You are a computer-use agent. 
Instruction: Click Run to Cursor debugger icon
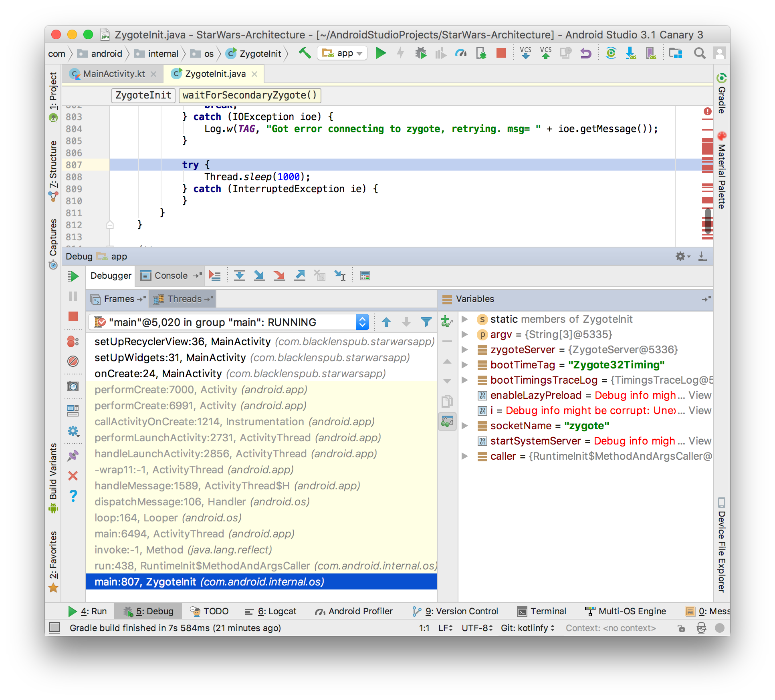(340, 276)
